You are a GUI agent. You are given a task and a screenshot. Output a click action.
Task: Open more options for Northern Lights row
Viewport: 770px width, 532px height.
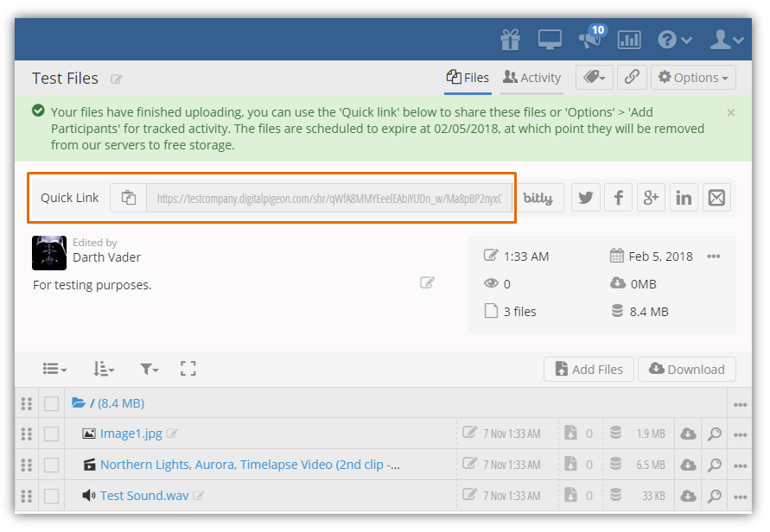(x=740, y=466)
